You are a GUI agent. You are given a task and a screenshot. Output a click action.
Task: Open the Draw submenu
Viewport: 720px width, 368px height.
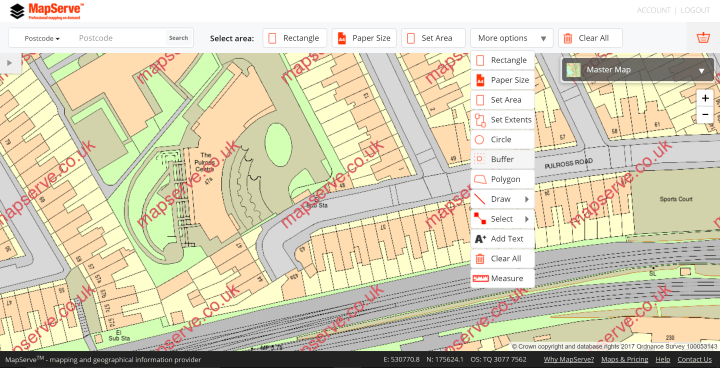[x=503, y=199]
